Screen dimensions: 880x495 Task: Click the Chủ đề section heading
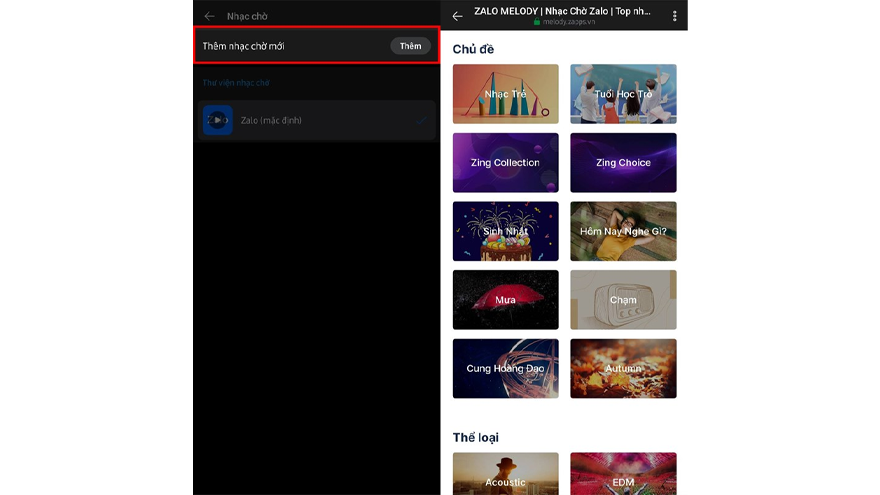pos(473,49)
